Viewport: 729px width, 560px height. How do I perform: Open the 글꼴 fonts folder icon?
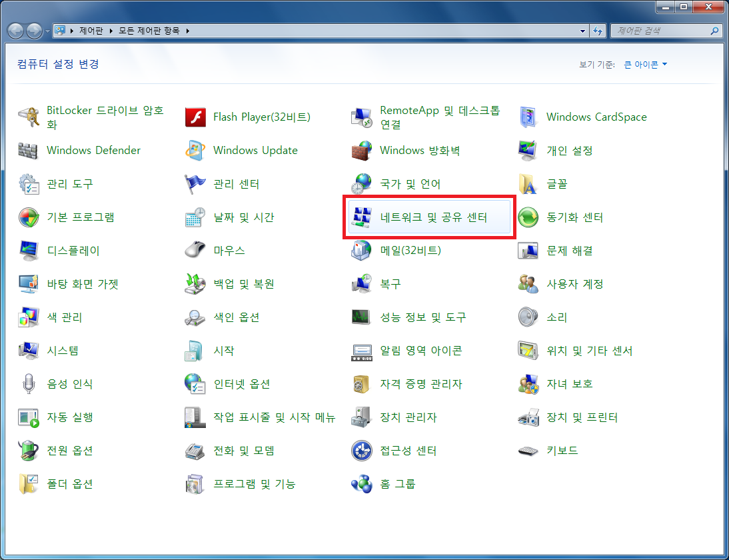pyautogui.click(x=528, y=184)
